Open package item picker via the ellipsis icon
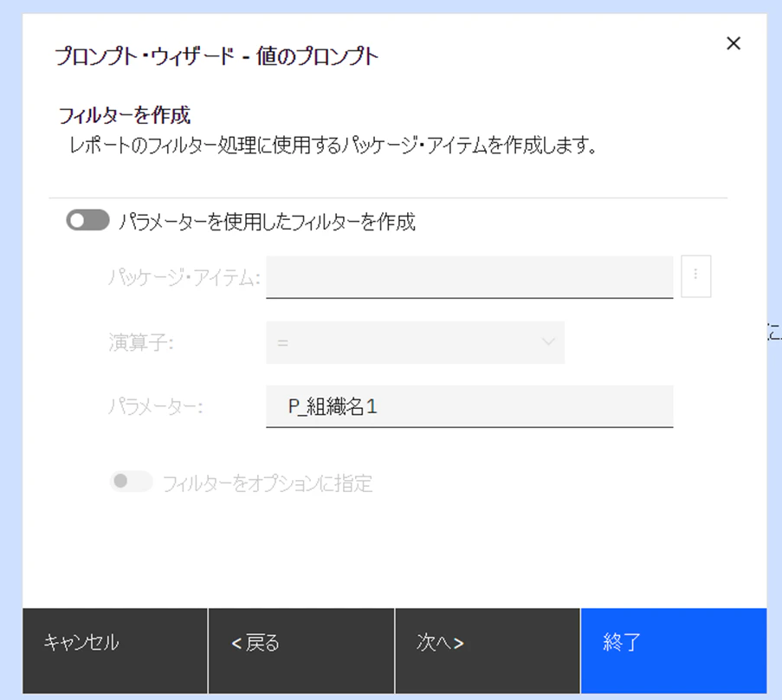 coord(695,276)
